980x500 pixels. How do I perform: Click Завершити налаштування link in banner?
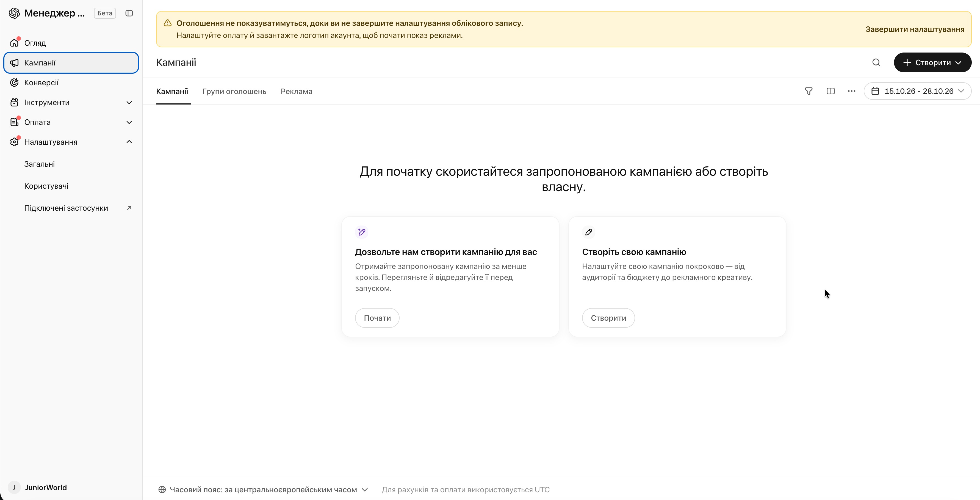coord(915,29)
